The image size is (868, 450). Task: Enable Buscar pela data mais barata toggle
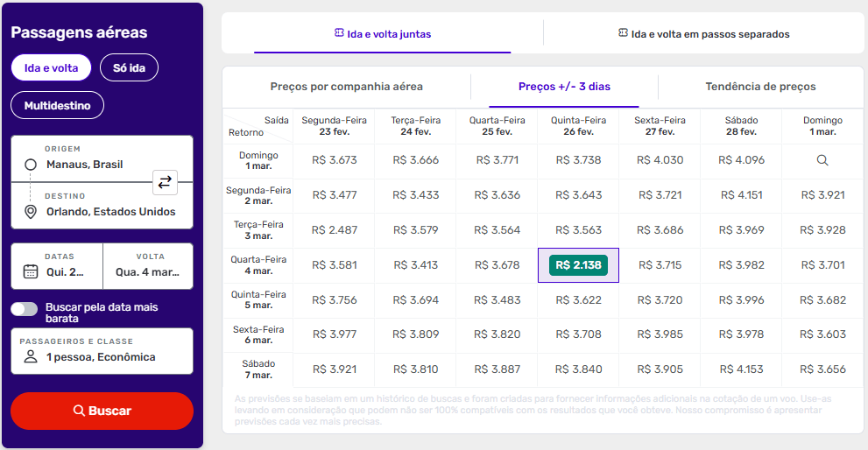tap(25, 308)
